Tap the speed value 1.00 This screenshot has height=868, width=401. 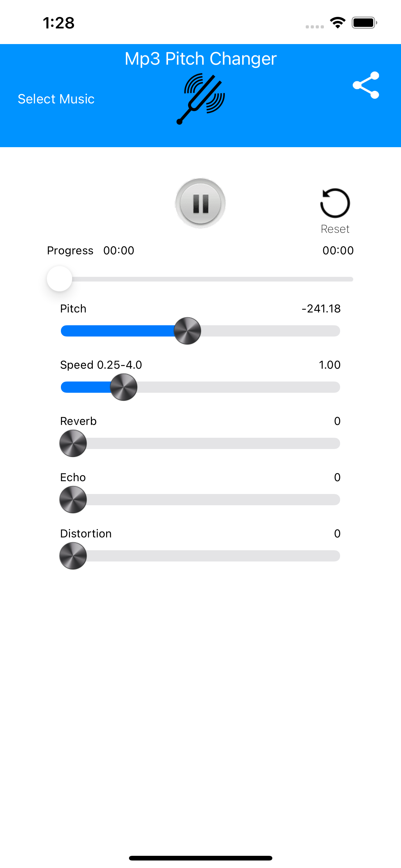(x=329, y=365)
